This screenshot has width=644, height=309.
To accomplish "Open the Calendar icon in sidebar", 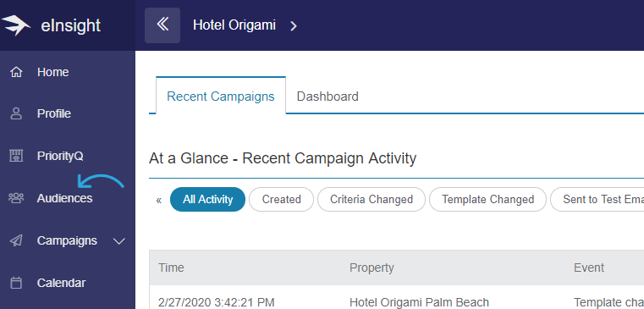I will pyautogui.click(x=16, y=283).
